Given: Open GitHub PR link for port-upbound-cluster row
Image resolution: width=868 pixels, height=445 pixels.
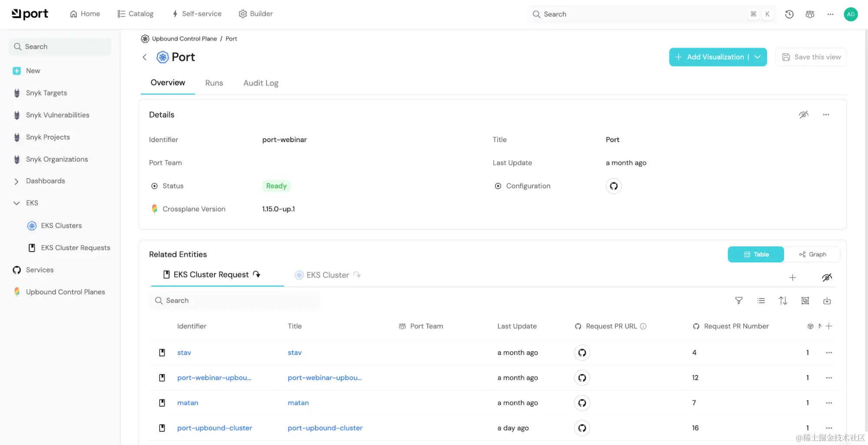Looking at the screenshot, I should click(x=582, y=428).
